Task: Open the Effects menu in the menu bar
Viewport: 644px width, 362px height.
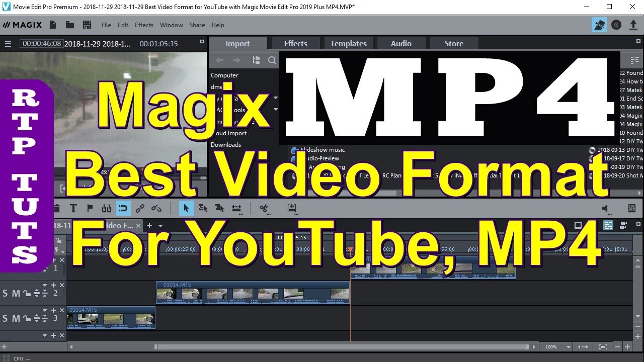Action: [144, 25]
